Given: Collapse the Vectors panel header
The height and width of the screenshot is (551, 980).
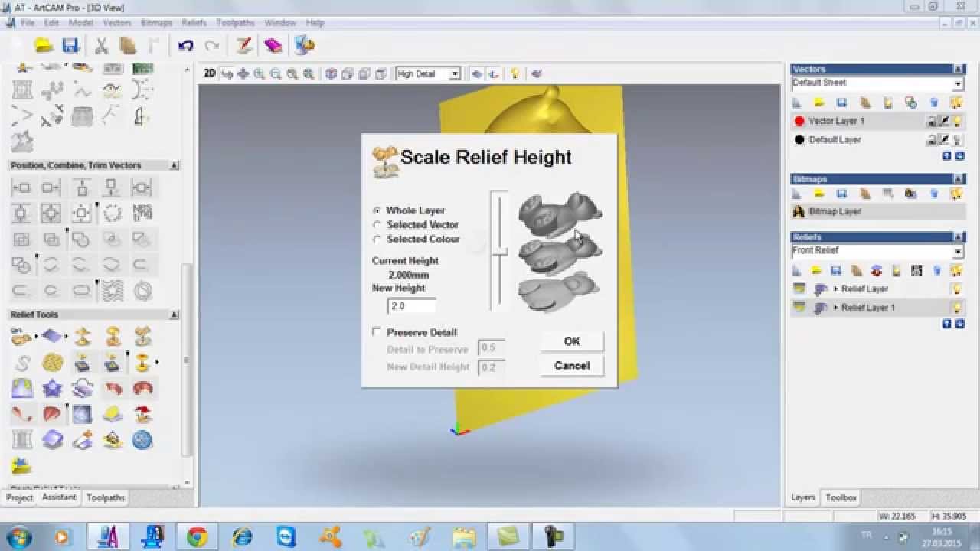Looking at the screenshot, I should (x=958, y=69).
